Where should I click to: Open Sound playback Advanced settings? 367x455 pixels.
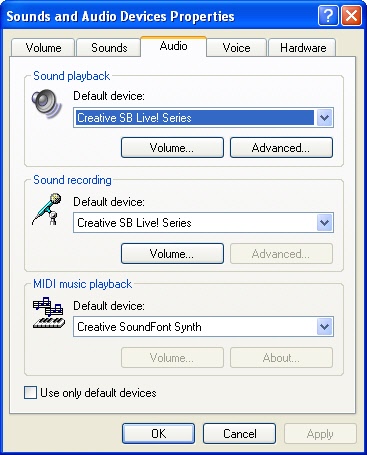tap(281, 147)
